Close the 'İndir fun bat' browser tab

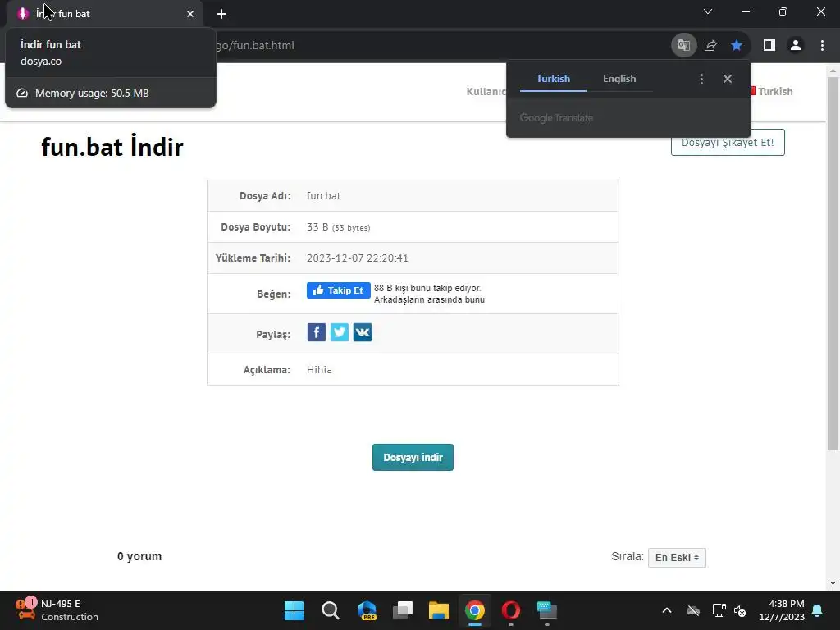pos(190,14)
